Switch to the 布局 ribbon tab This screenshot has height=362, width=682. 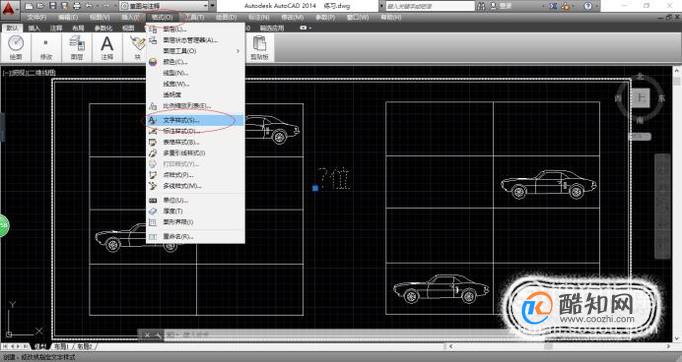(78, 28)
